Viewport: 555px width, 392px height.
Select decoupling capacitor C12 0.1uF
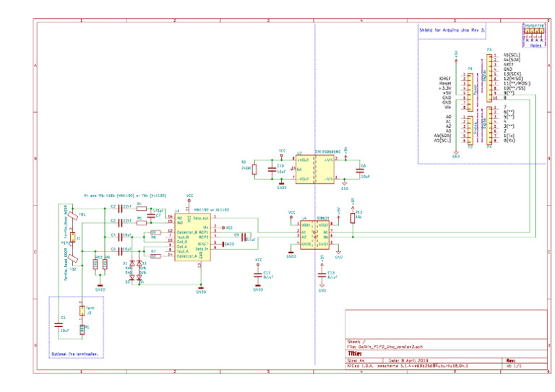coord(259,275)
